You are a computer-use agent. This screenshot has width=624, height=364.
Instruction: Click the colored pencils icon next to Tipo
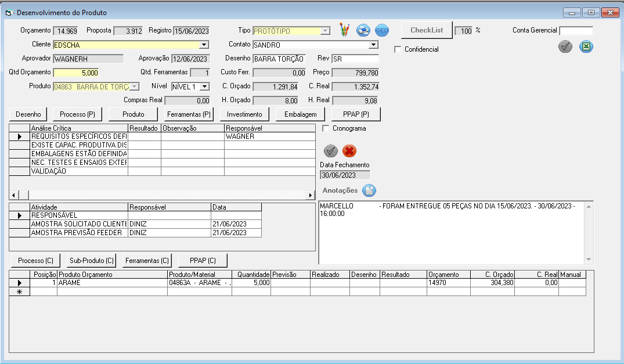(344, 30)
